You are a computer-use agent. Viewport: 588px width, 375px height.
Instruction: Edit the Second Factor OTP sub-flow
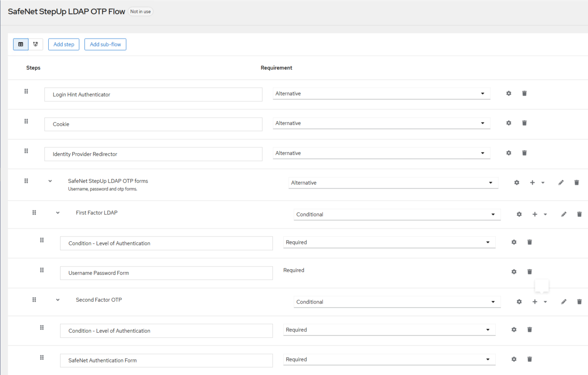tap(564, 302)
